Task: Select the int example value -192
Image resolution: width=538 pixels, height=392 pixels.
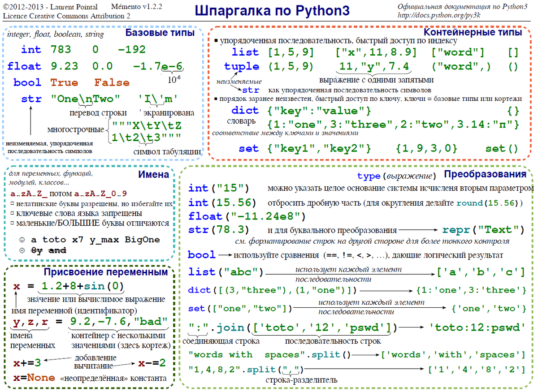Action: coord(132,49)
